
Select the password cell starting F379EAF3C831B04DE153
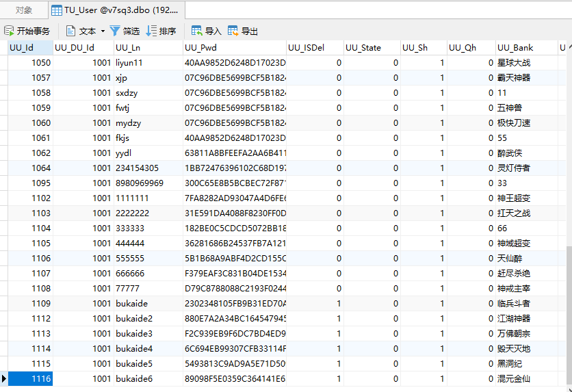[x=235, y=273]
